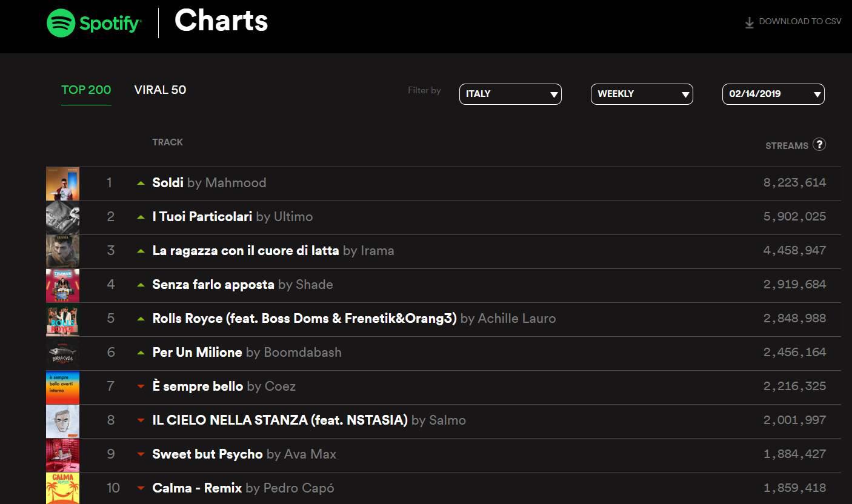852x504 pixels.
Task: Click the Senza farlo apposta cover art
Action: point(62,285)
